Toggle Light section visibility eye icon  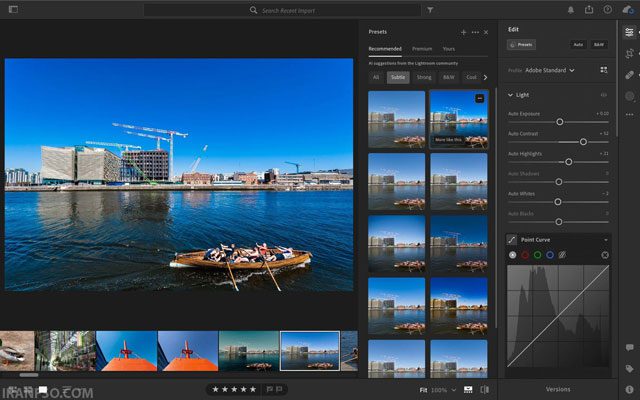604,95
